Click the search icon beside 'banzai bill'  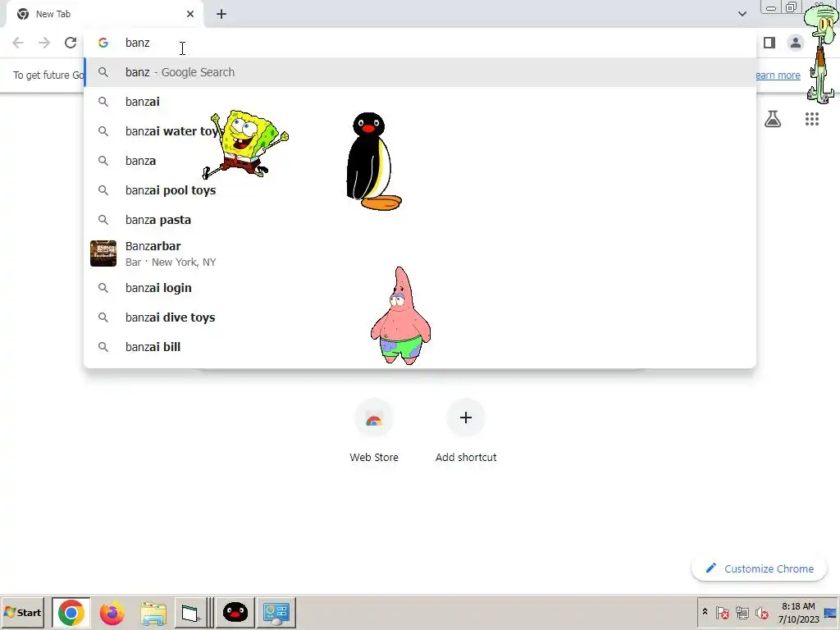click(103, 347)
